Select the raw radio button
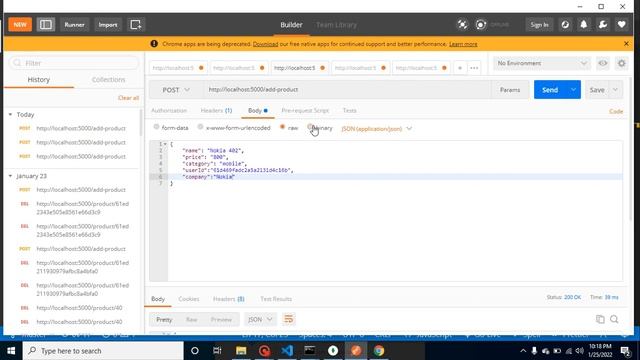This screenshot has height=360, width=640. (282, 127)
